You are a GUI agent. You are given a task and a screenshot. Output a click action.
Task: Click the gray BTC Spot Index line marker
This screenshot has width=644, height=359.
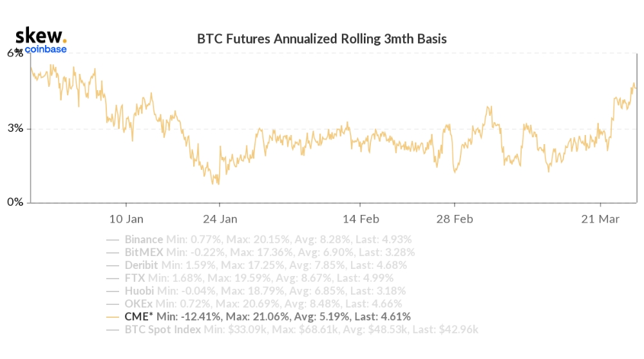pyautogui.click(x=113, y=330)
